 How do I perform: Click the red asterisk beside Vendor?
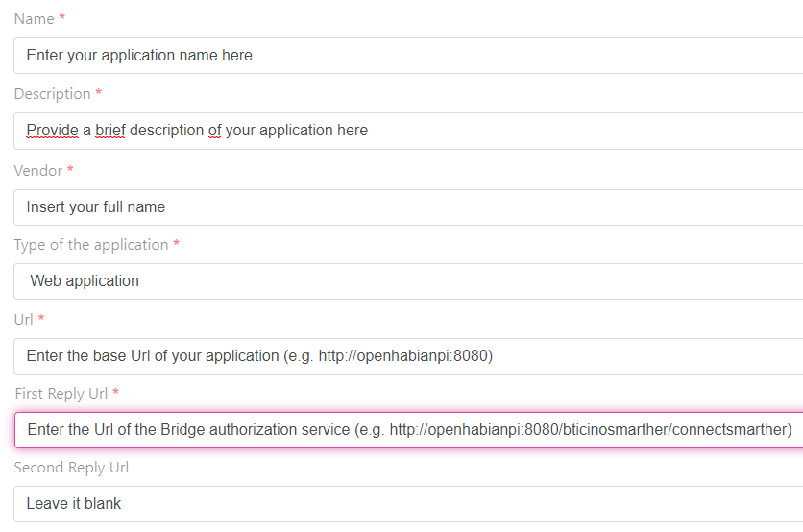(x=70, y=170)
